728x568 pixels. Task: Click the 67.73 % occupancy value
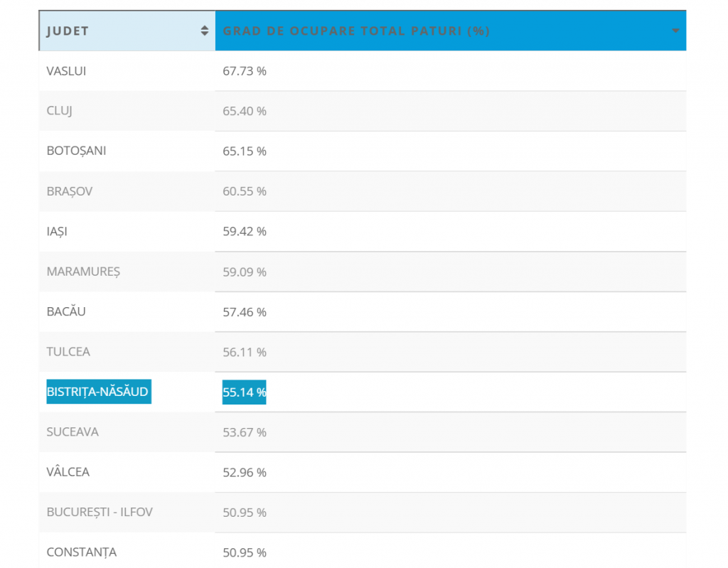244,71
